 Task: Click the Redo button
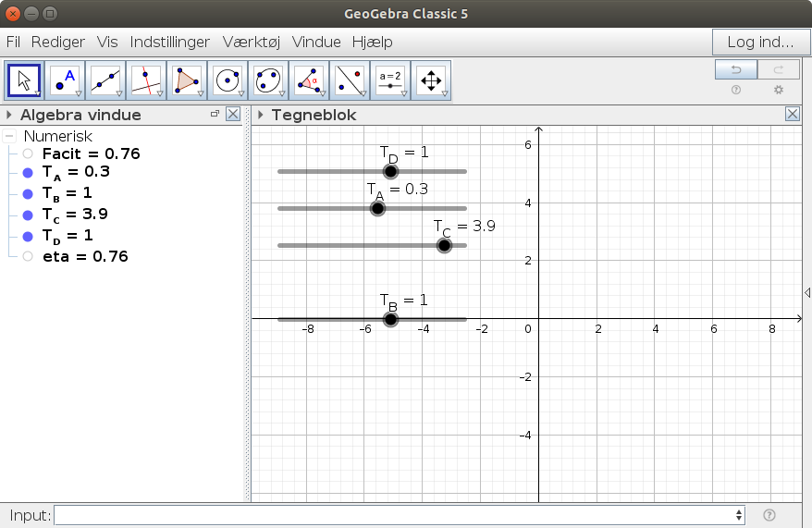[x=779, y=69]
